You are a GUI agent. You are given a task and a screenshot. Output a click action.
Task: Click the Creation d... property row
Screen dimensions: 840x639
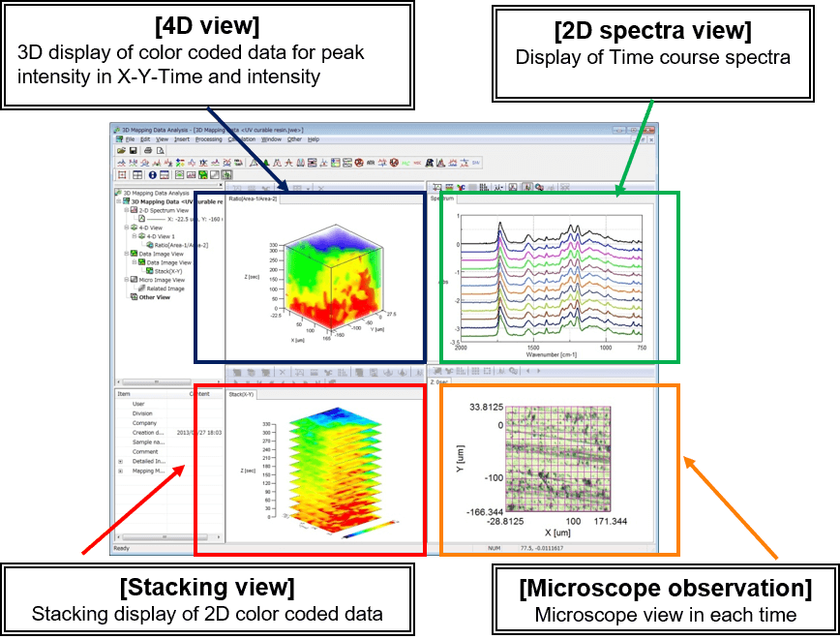[168, 433]
